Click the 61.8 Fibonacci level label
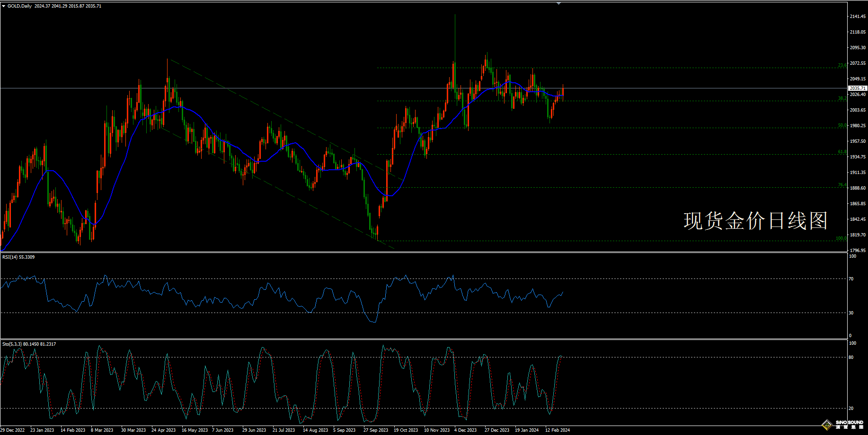 click(x=842, y=152)
